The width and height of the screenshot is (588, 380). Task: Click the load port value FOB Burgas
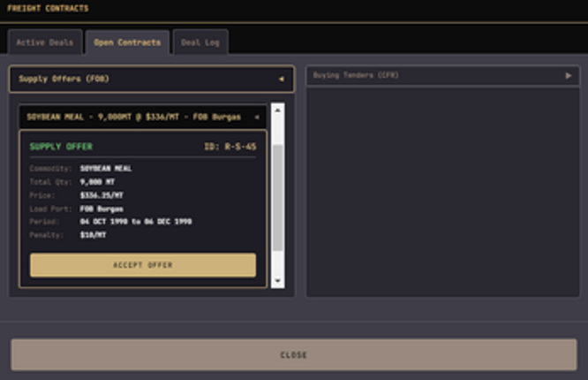102,208
